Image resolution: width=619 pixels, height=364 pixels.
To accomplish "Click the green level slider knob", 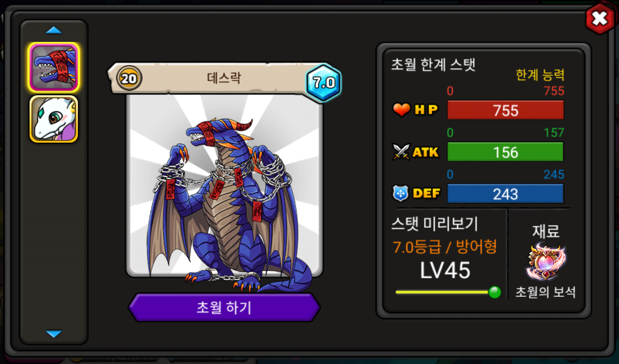I will pyautogui.click(x=495, y=292).
